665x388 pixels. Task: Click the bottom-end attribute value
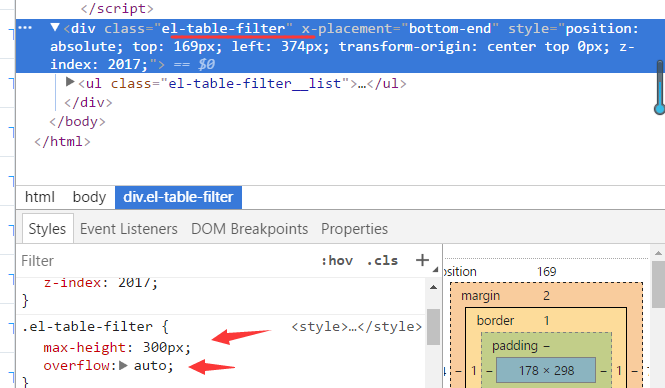(450, 28)
